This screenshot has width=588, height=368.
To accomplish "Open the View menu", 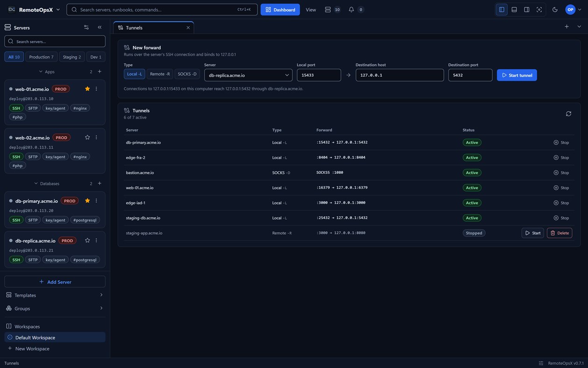I will 311,9.
